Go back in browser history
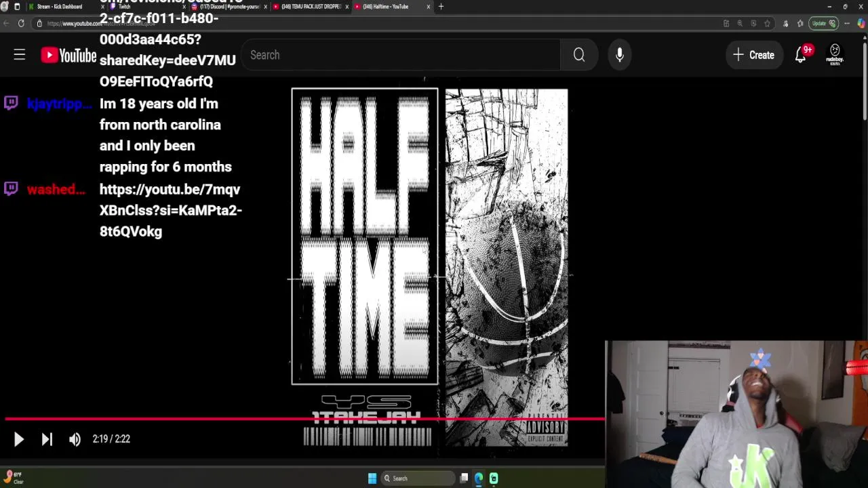Image resolution: width=868 pixels, height=488 pixels. 5,23
